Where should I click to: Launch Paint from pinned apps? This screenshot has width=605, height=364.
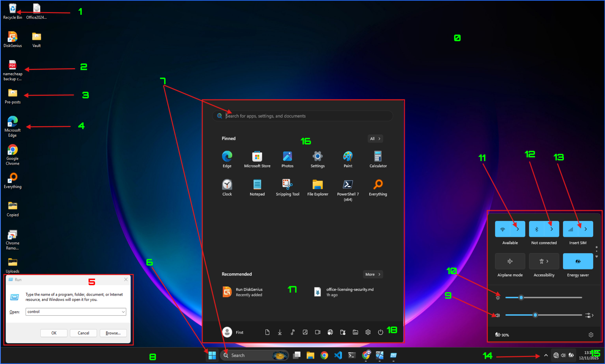[348, 159]
